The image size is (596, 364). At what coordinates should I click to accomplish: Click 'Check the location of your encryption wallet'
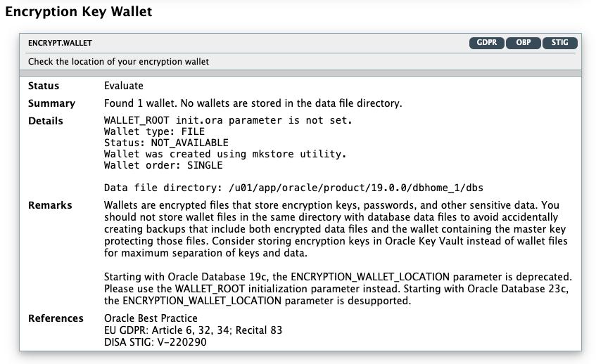pos(119,62)
